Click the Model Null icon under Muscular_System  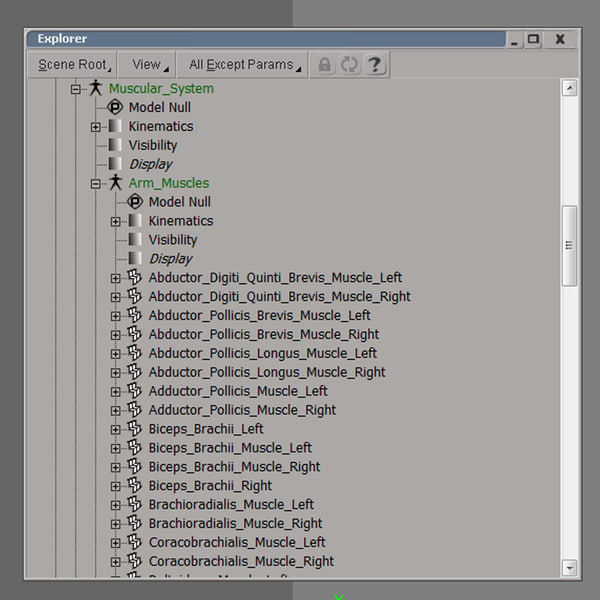(115, 107)
